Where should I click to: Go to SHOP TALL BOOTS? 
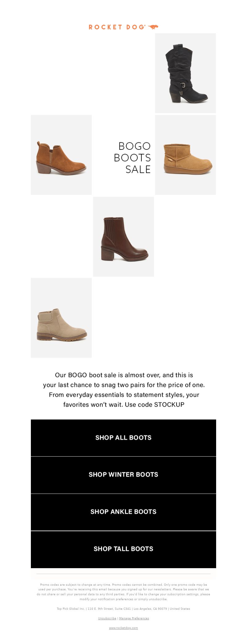coord(124,549)
